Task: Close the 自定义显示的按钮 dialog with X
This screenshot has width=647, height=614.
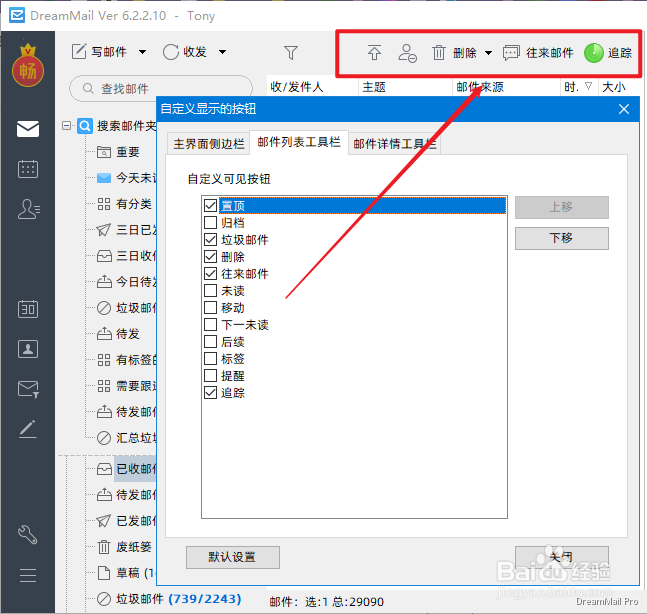Action: [x=624, y=109]
